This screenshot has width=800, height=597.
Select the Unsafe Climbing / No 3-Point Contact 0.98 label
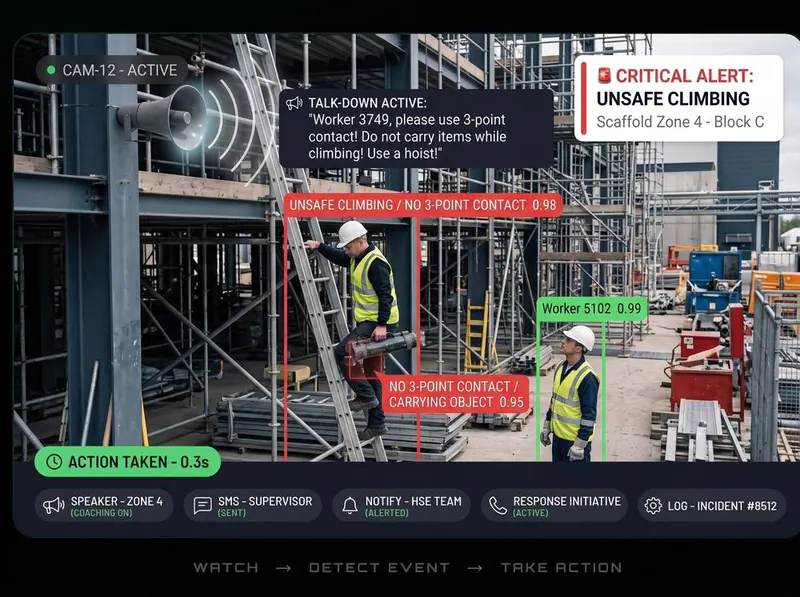(423, 205)
